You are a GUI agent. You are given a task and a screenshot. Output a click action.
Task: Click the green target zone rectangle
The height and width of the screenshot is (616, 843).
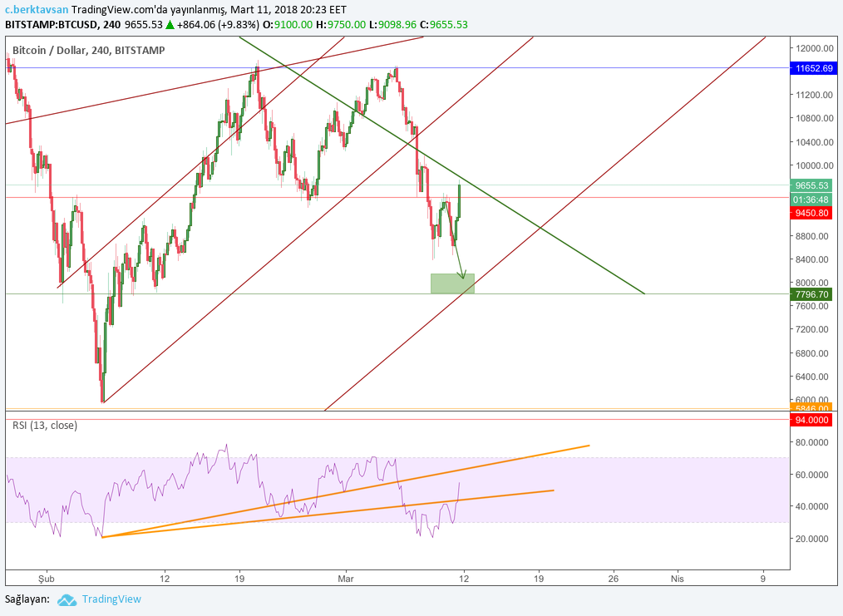452,283
